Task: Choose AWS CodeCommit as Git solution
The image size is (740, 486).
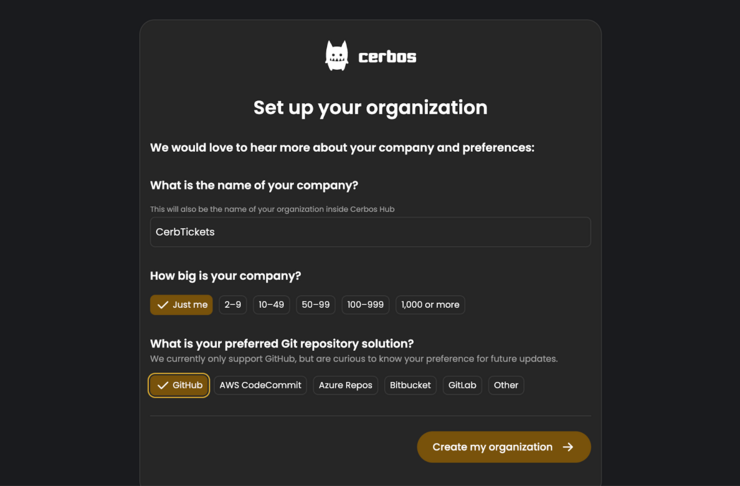Action: [x=261, y=385]
